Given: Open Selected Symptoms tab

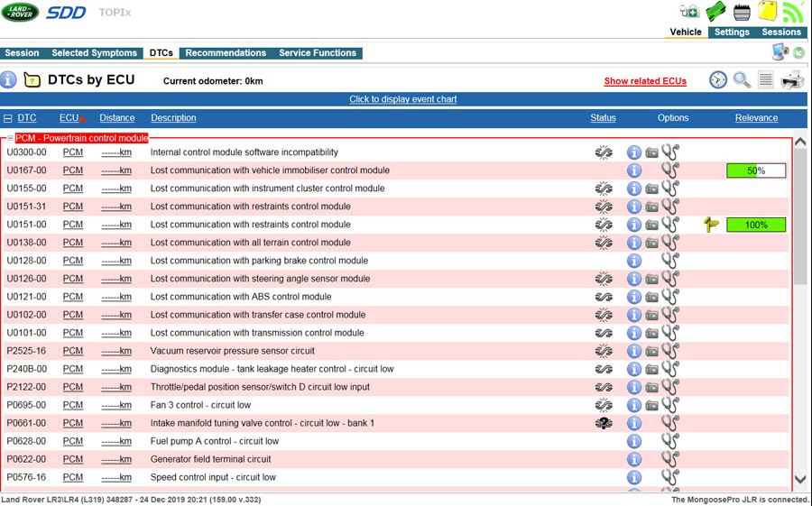Looking at the screenshot, I should [x=94, y=53].
